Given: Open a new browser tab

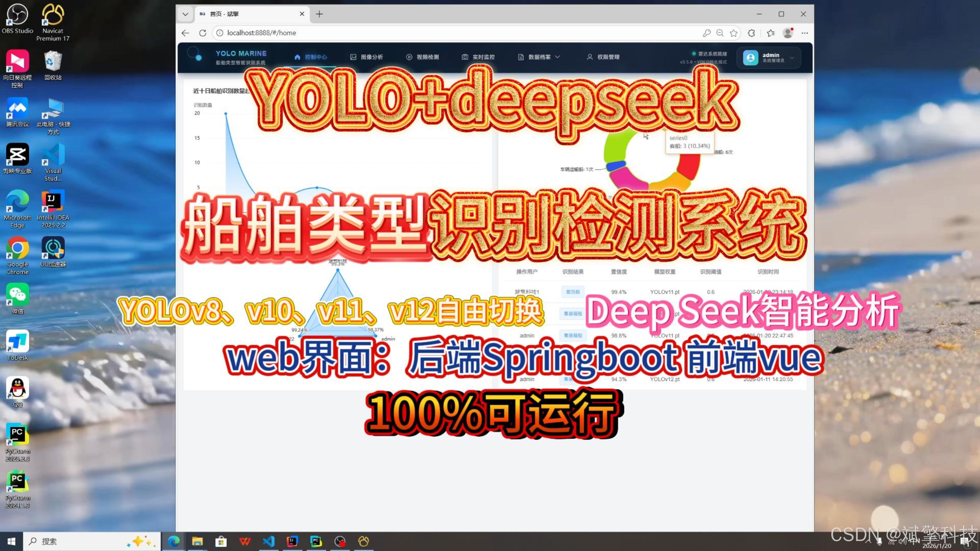Looking at the screenshot, I should point(319,14).
